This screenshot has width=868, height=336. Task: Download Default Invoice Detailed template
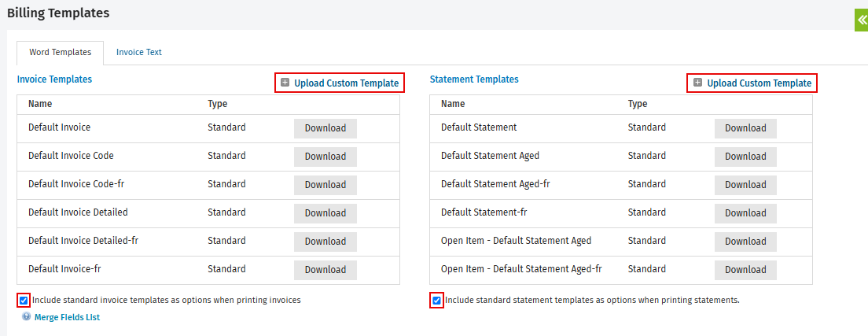click(x=325, y=213)
